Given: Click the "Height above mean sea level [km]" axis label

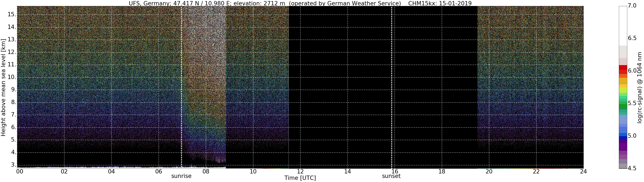Looking at the screenshot, I should [3, 88].
